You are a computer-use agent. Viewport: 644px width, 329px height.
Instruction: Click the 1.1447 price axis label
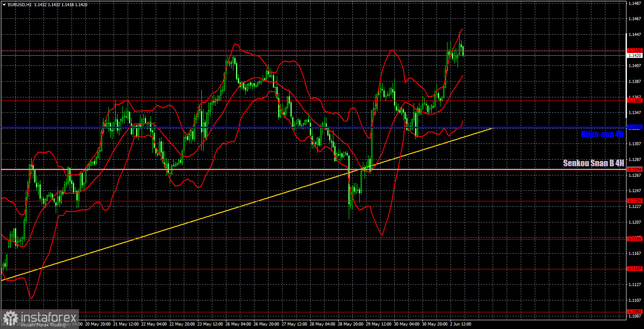pos(634,34)
